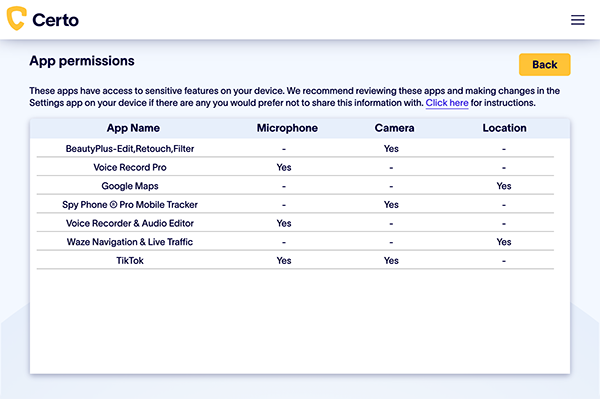600x399 pixels.
Task: Click Waze Location Yes value
Action: click(x=504, y=242)
